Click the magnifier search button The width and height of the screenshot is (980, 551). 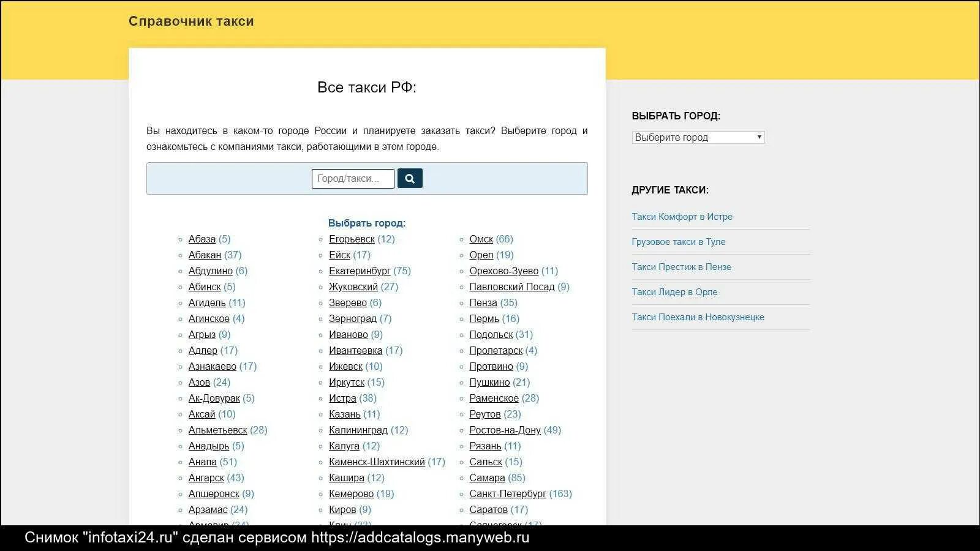[410, 178]
